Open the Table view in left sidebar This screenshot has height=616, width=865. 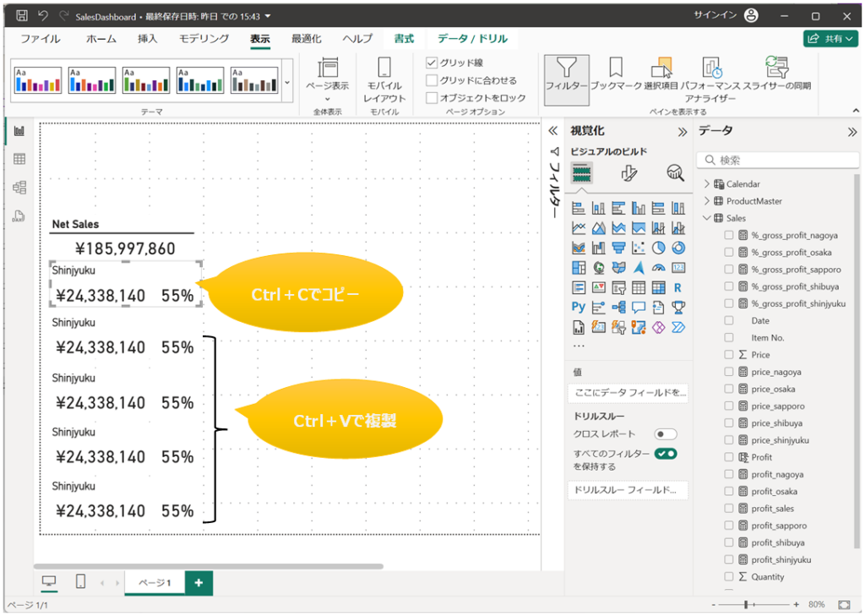[19, 159]
